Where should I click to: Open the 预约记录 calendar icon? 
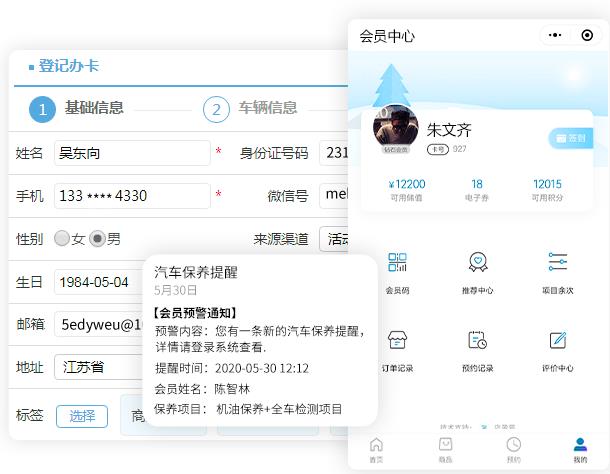point(478,340)
